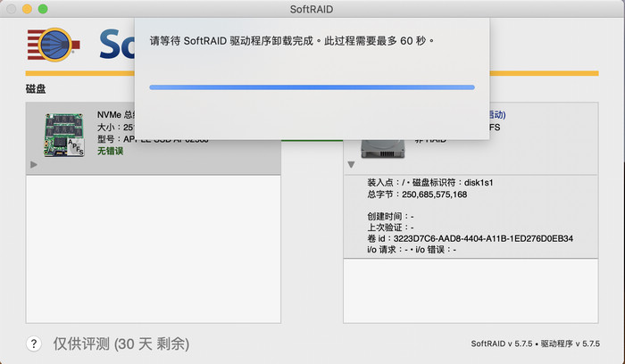Select the NVMe SSD disk icon

tap(64, 135)
